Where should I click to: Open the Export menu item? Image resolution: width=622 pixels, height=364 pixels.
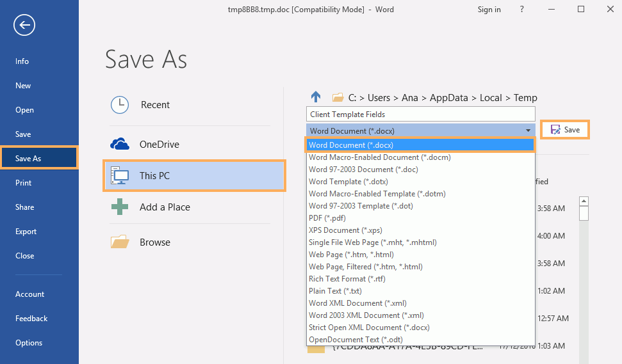click(26, 232)
